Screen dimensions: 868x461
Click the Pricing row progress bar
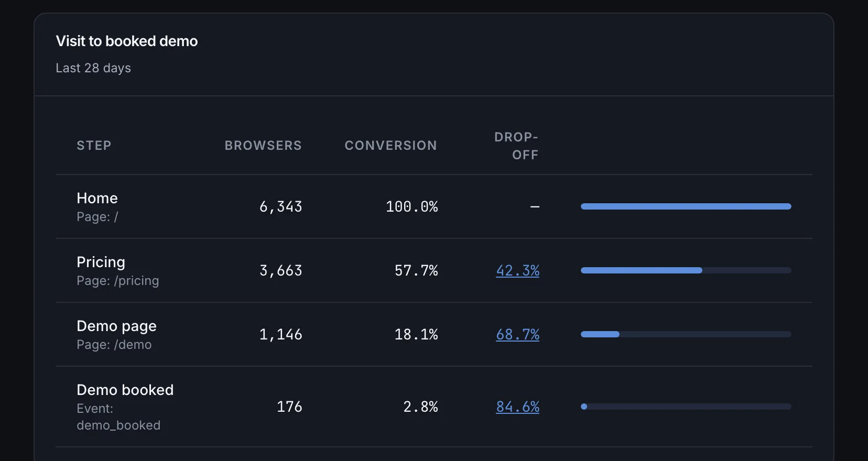click(686, 270)
